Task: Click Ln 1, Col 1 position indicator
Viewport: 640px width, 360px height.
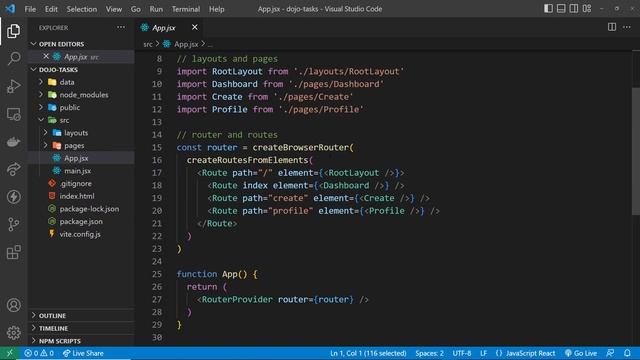Action: [368, 353]
